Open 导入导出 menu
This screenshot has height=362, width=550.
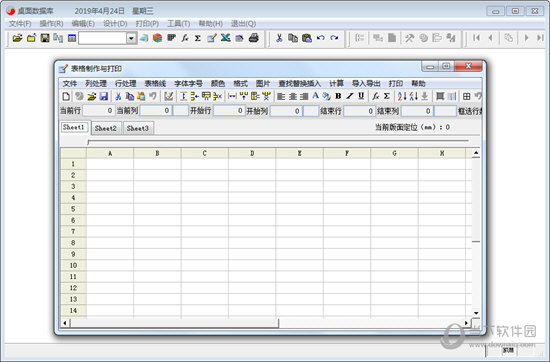[x=366, y=83]
